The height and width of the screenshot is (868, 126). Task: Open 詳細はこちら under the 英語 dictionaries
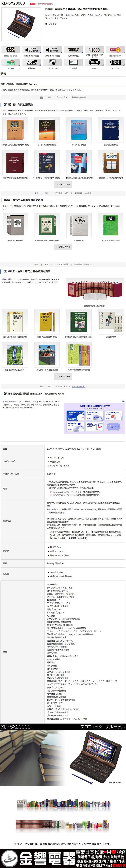pyautogui.click(x=63, y=184)
